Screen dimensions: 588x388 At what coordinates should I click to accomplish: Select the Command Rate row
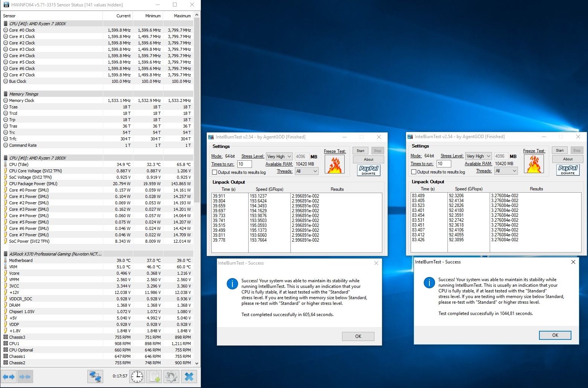(x=97, y=145)
